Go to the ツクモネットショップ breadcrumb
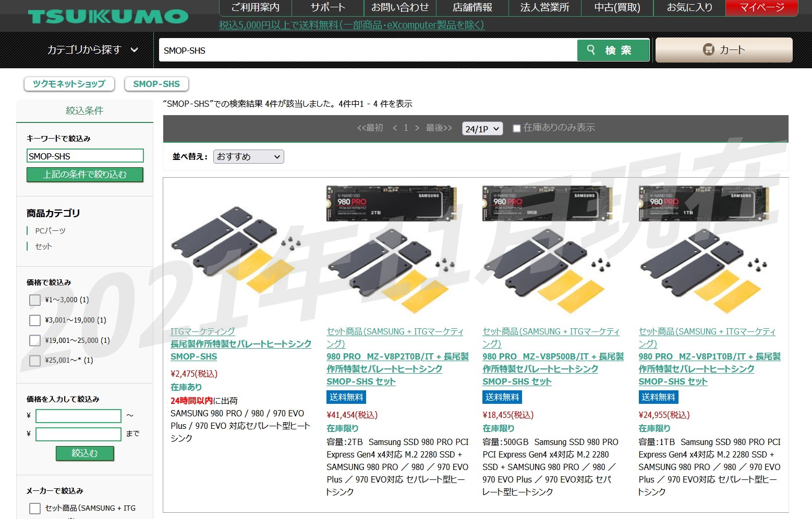The width and height of the screenshot is (812, 519). [x=69, y=84]
